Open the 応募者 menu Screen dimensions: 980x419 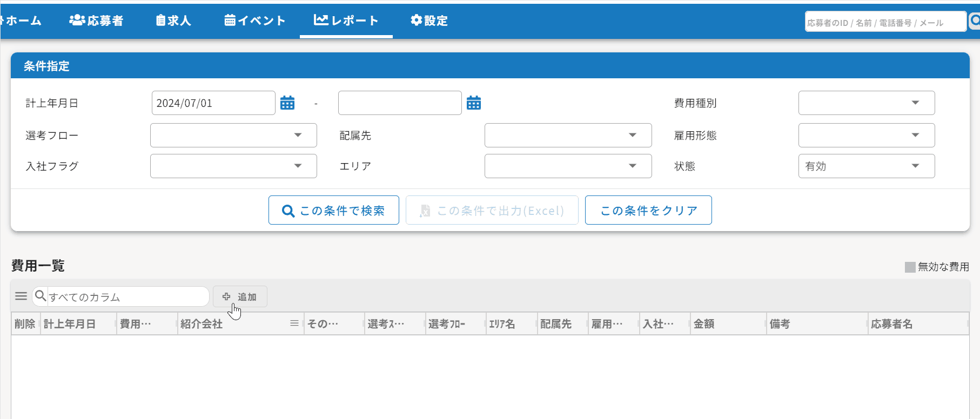point(96,21)
